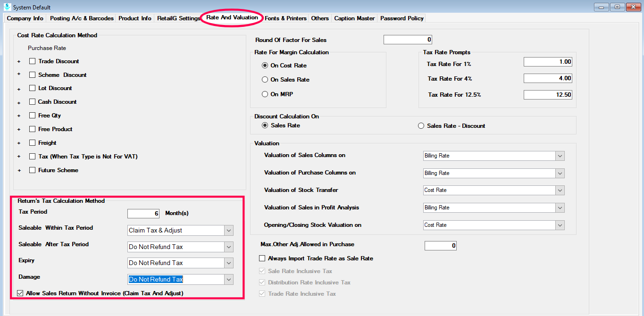The height and width of the screenshot is (316, 644).
Task: Check the Cash Discount option
Action: click(x=33, y=102)
